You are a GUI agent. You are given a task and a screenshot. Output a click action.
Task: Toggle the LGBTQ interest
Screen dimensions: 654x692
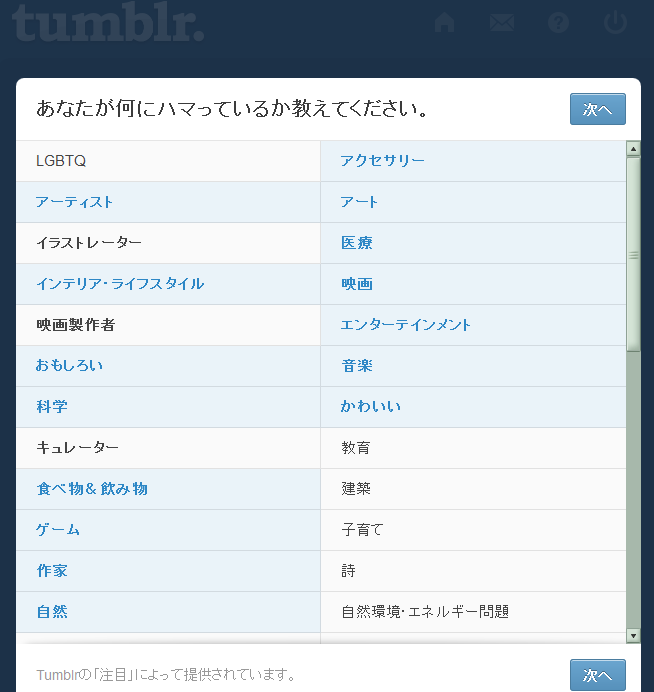click(168, 161)
